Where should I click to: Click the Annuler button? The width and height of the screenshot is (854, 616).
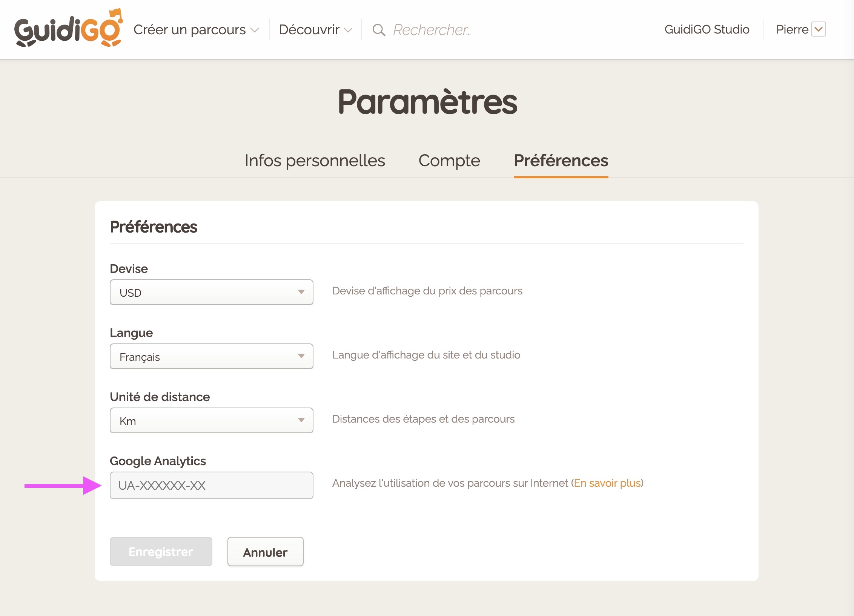[x=265, y=552]
